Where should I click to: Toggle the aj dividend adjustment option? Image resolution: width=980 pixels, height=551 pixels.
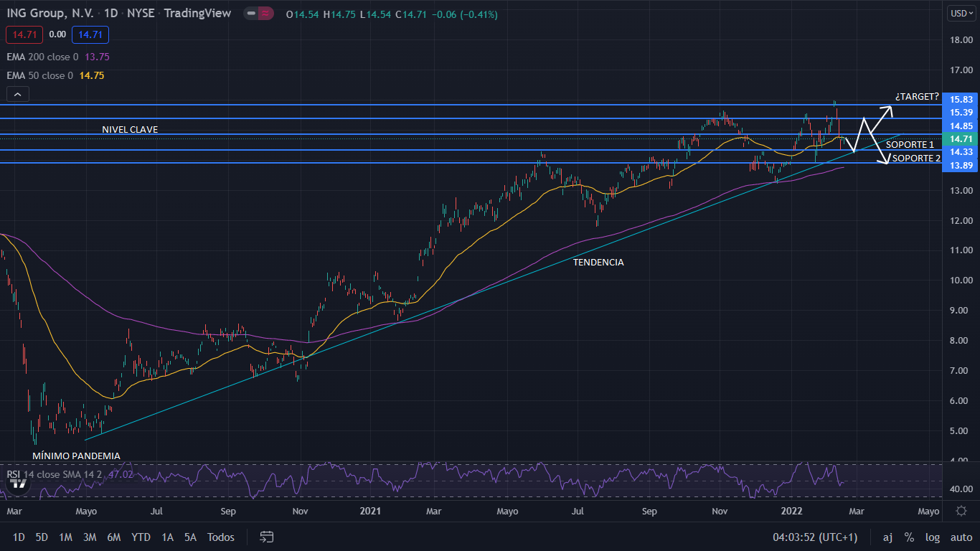pyautogui.click(x=887, y=537)
